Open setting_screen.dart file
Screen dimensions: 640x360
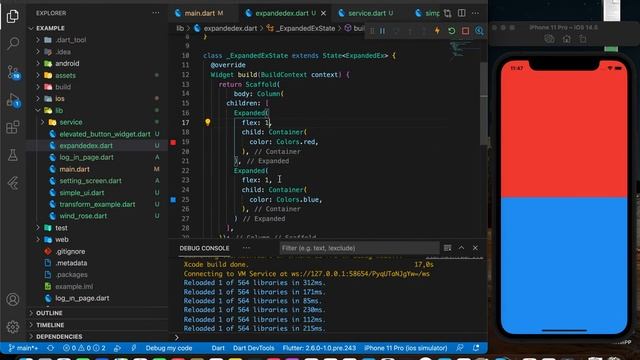pos(90,181)
